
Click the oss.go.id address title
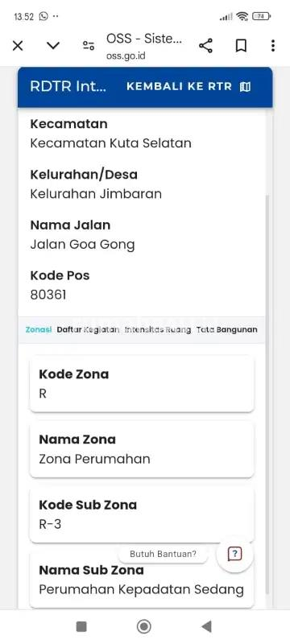[x=143, y=46]
